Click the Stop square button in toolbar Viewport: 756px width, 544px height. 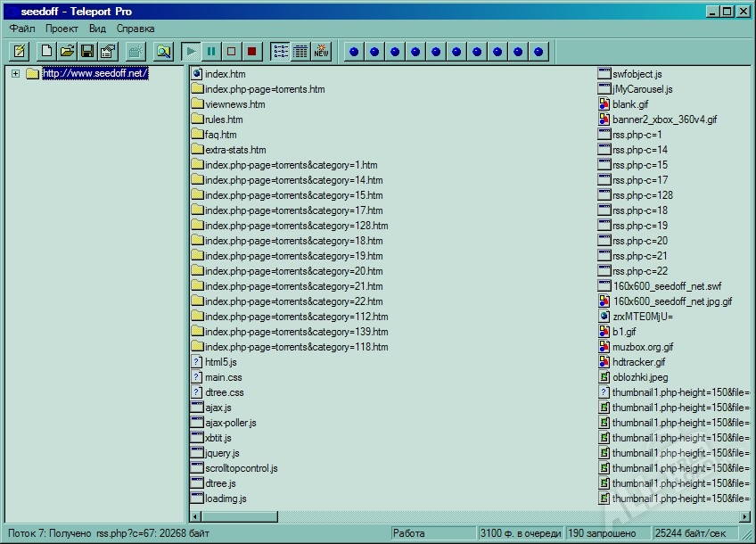[232, 52]
